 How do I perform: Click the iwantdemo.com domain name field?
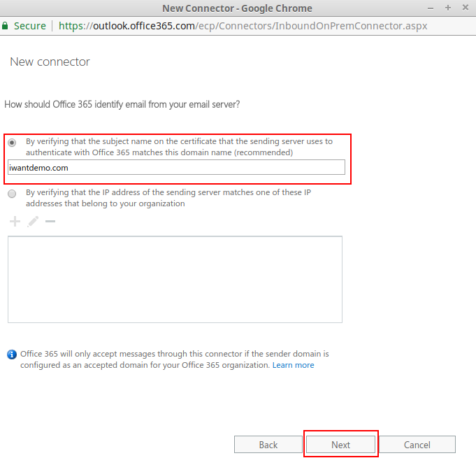click(x=175, y=168)
